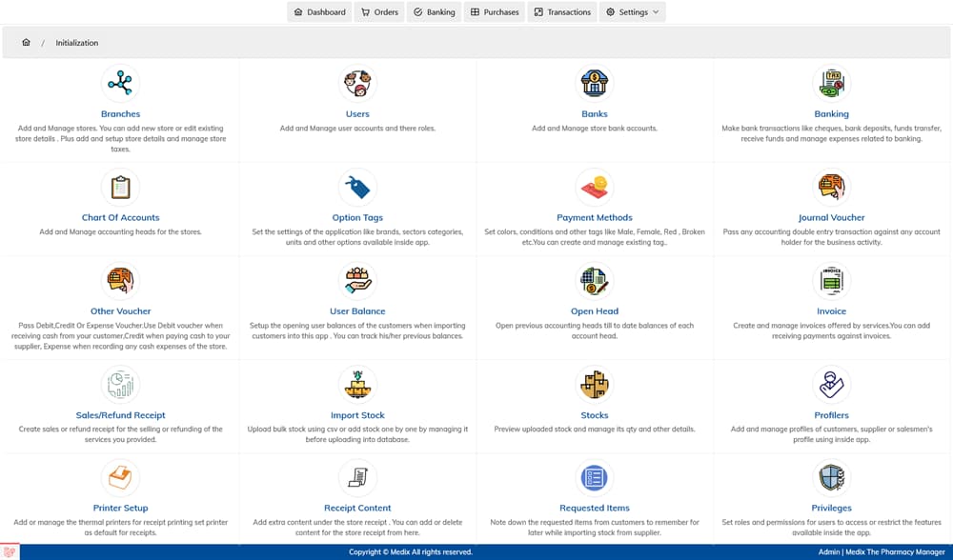Select the Printer Setup icon
Screen dimensions: 953x560
120,477
